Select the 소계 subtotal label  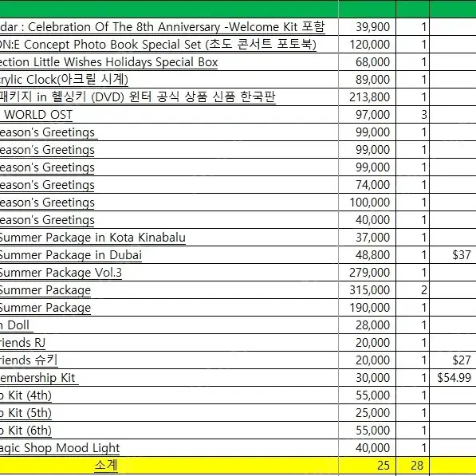click(106, 466)
